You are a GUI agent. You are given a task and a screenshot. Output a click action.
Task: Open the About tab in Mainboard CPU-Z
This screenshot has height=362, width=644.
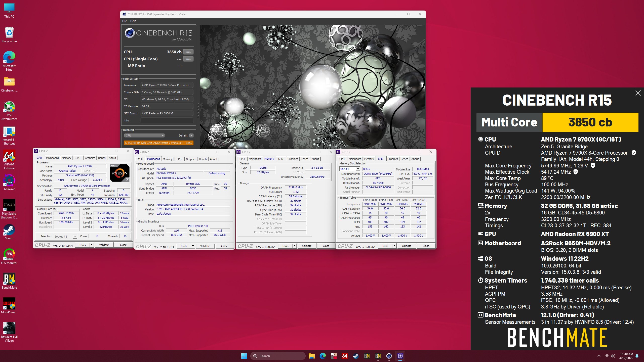214,159
